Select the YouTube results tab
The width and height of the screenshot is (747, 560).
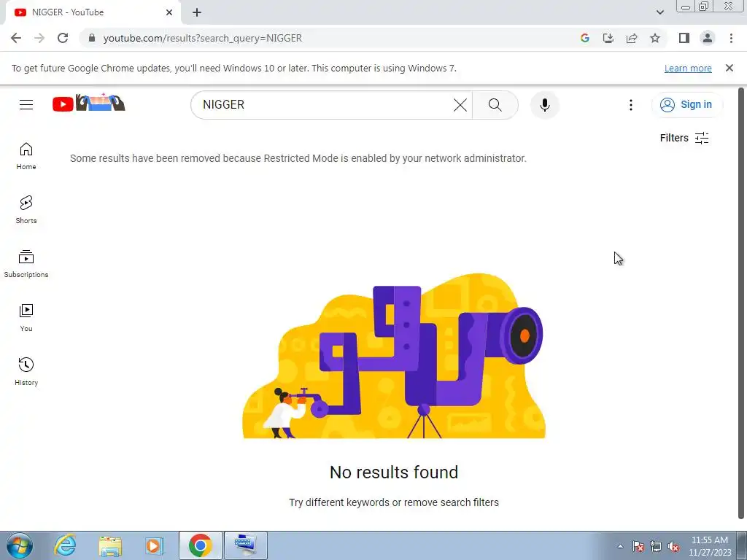click(93, 12)
